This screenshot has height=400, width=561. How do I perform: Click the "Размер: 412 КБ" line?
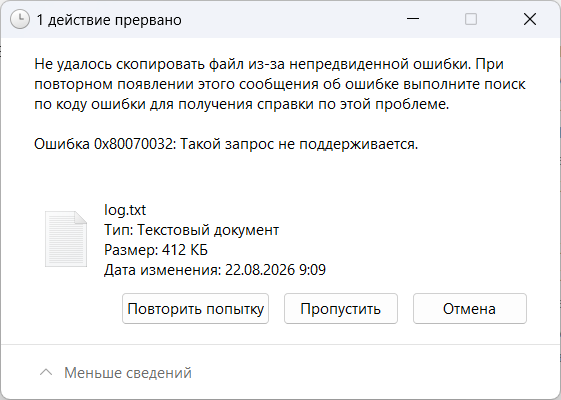[156, 250]
